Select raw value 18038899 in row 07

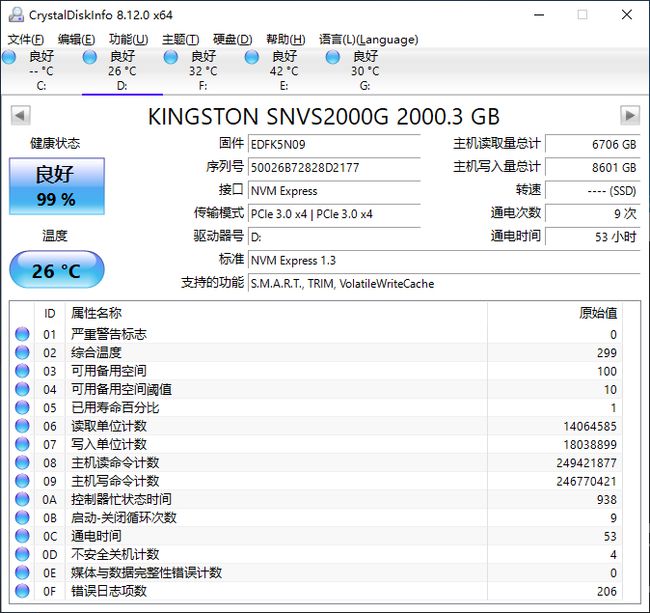pyautogui.click(x=590, y=444)
